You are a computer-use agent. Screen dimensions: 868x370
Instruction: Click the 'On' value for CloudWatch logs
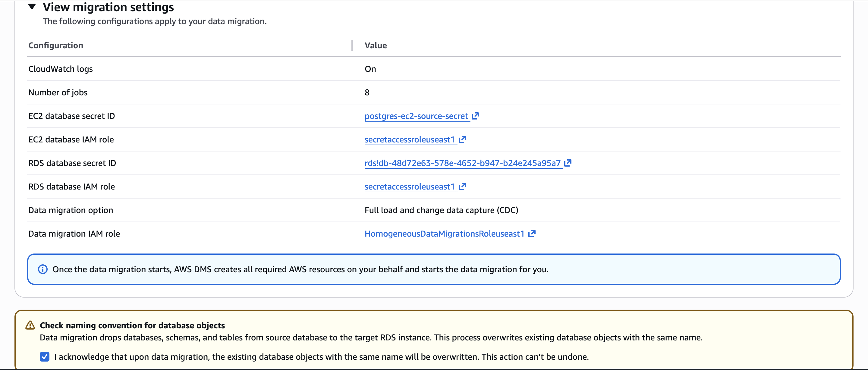[370, 69]
